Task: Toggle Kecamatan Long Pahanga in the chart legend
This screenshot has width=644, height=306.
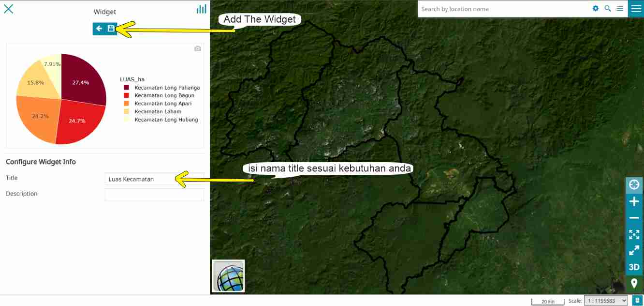Action: pyautogui.click(x=167, y=88)
